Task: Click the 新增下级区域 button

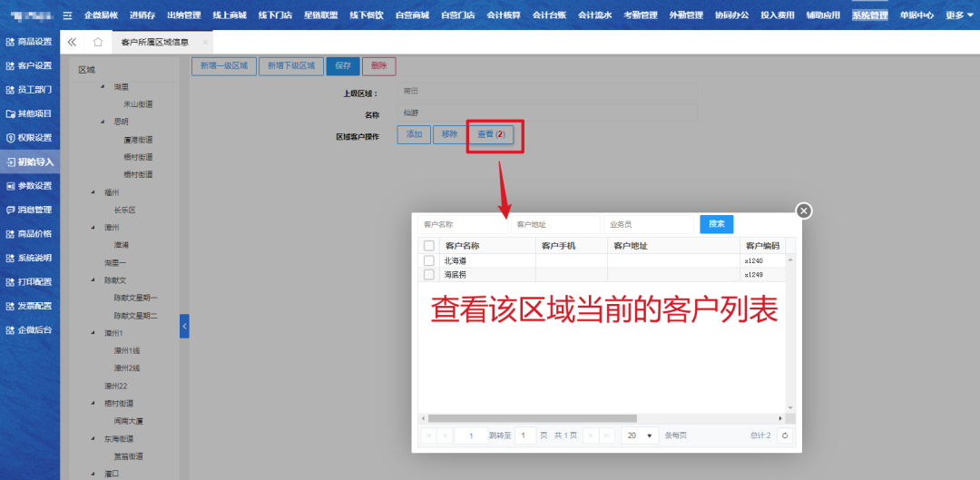Action: coord(289,65)
